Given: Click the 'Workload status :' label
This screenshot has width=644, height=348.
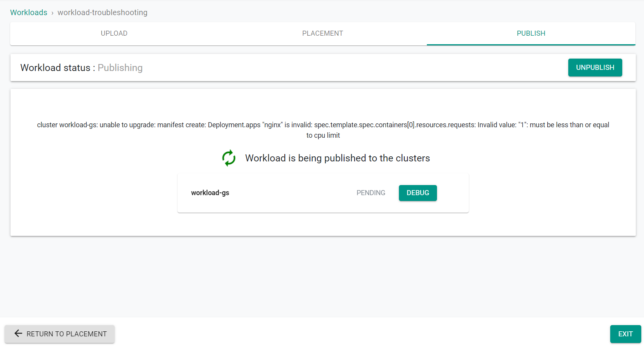Looking at the screenshot, I should (57, 68).
